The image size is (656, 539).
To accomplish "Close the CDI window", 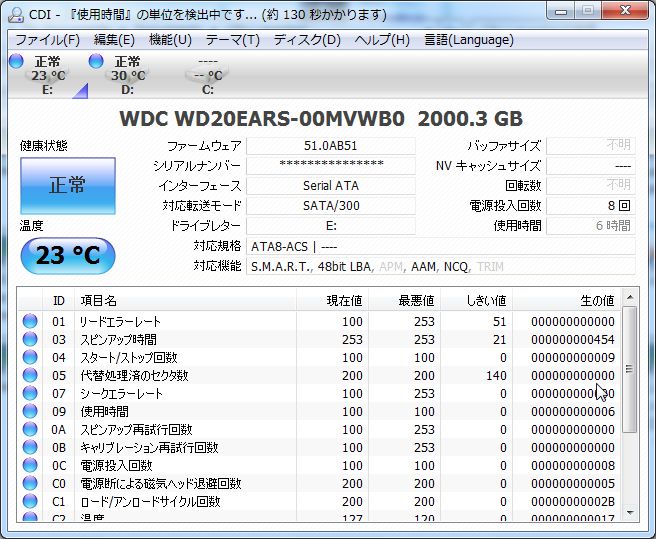I will (x=625, y=11).
